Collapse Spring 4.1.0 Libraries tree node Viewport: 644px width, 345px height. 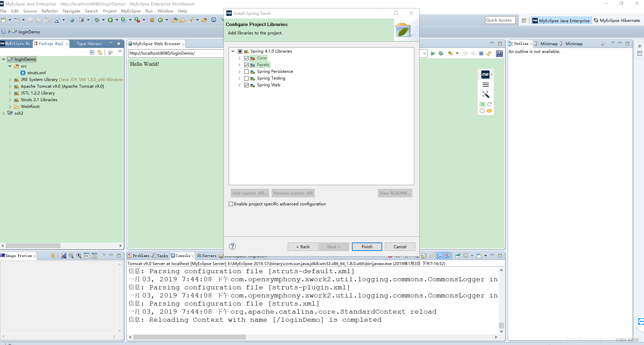[x=233, y=51]
